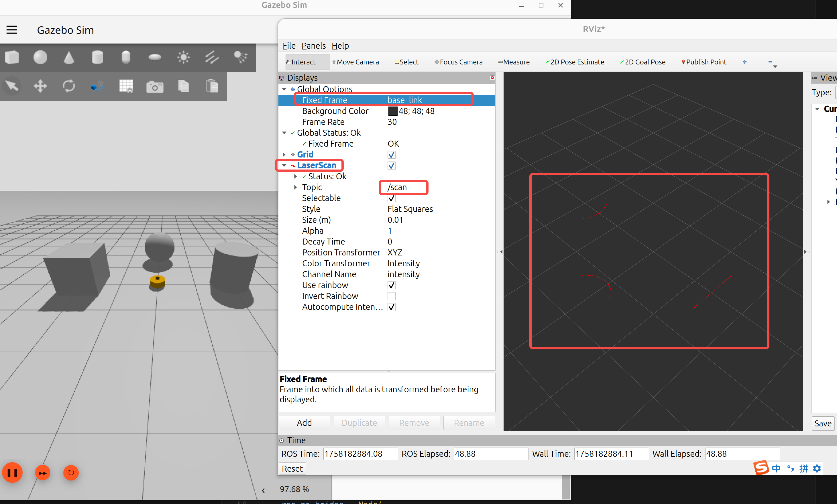Viewport: 837px width, 504px height.
Task: Select the translate mode tool
Action: pos(40,86)
